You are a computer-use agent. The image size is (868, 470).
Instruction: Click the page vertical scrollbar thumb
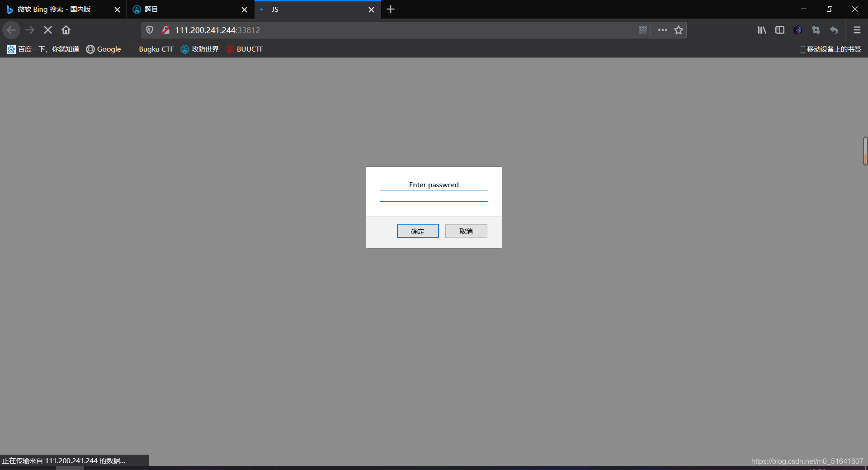click(x=865, y=151)
